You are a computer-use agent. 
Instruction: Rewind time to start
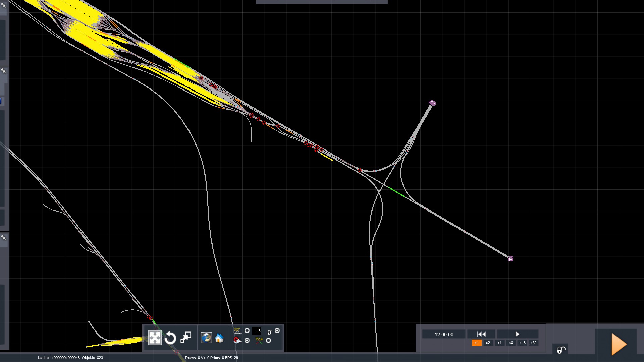pos(481,334)
